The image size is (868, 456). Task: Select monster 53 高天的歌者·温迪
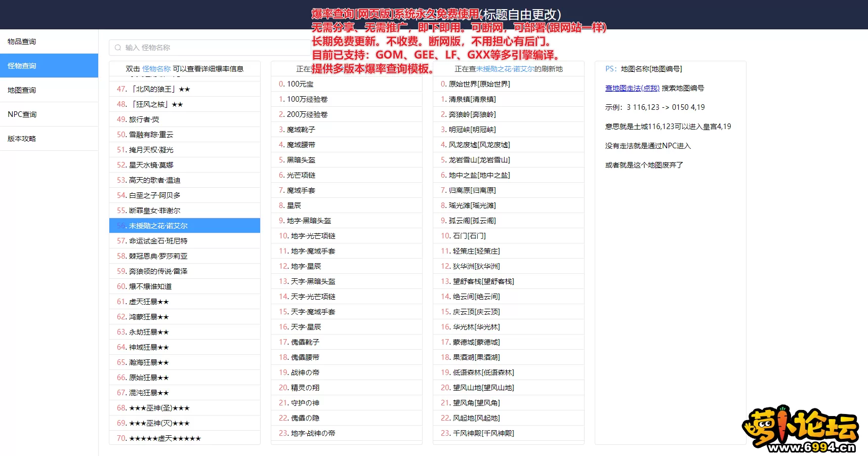pos(185,180)
